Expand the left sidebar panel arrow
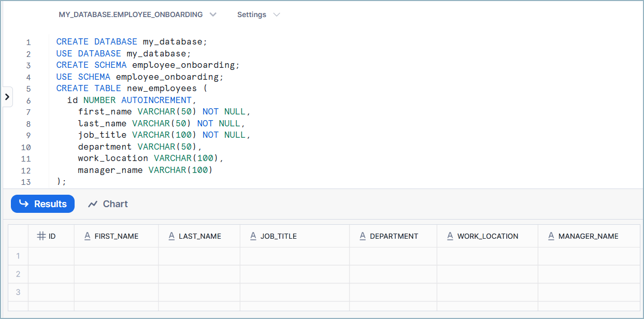This screenshot has width=644, height=319. point(7,97)
